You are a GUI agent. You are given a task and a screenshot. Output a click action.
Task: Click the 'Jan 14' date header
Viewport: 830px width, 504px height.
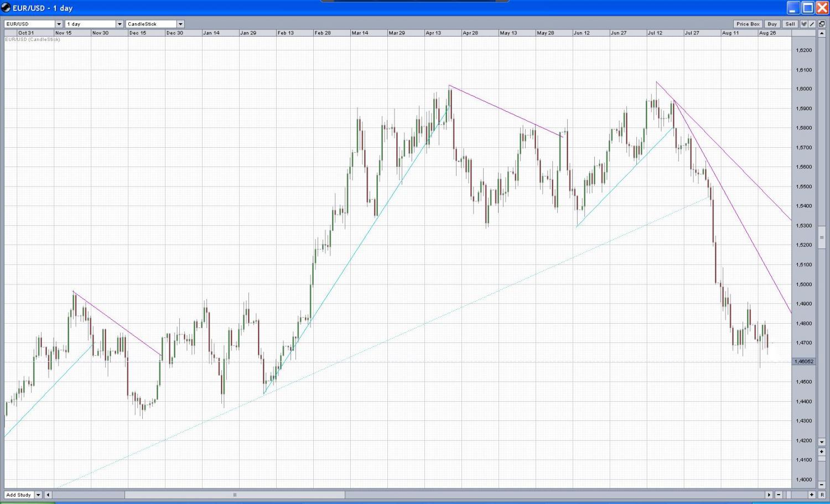(211, 33)
